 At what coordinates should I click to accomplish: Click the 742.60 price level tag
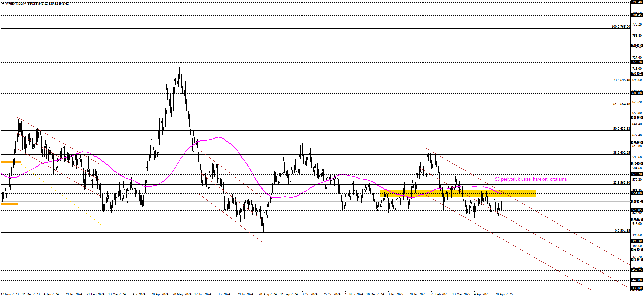point(637,46)
